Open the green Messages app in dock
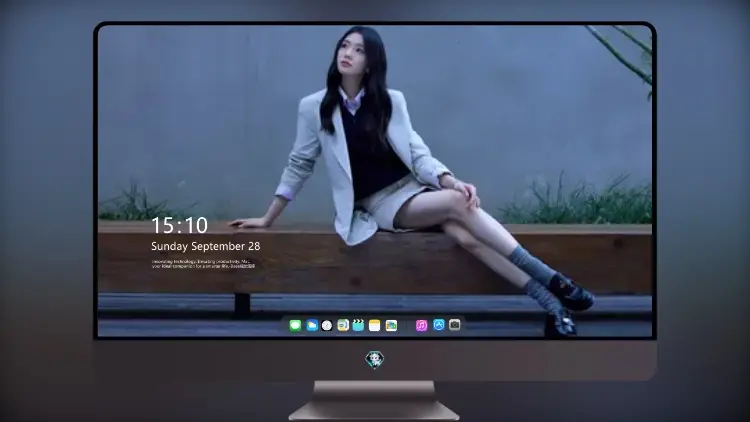The width and height of the screenshot is (750, 422). pos(295,326)
